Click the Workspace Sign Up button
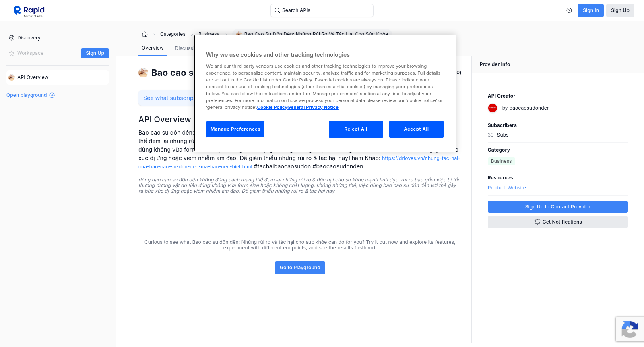 pos(95,53)
